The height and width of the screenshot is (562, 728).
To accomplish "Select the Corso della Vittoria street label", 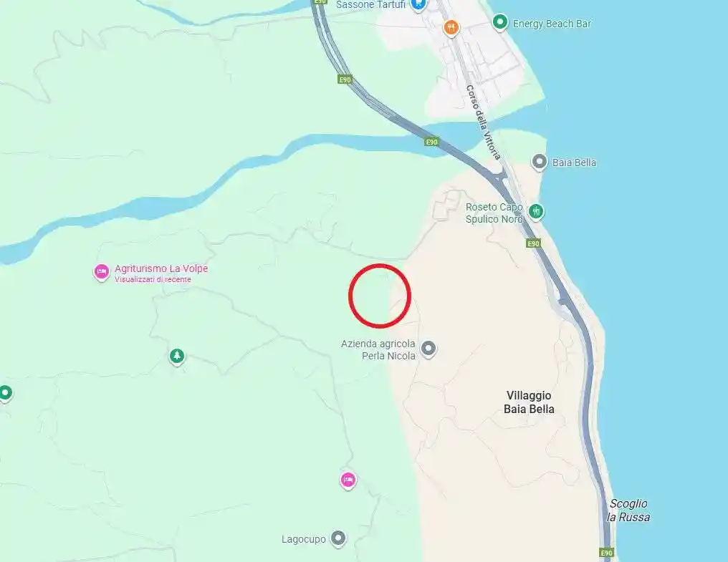I will [484, 122].
